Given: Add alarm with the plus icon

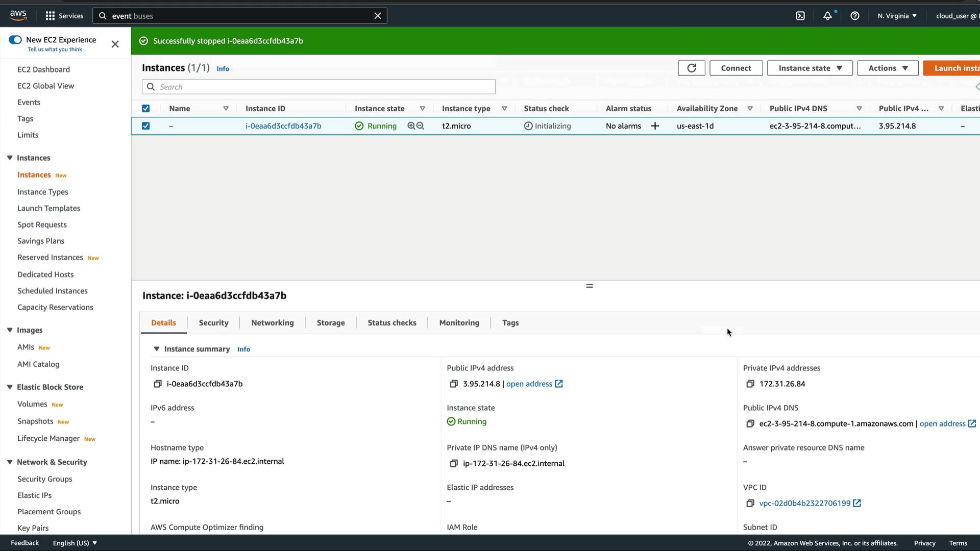Looking at the screenshot, I should (655, 126).
